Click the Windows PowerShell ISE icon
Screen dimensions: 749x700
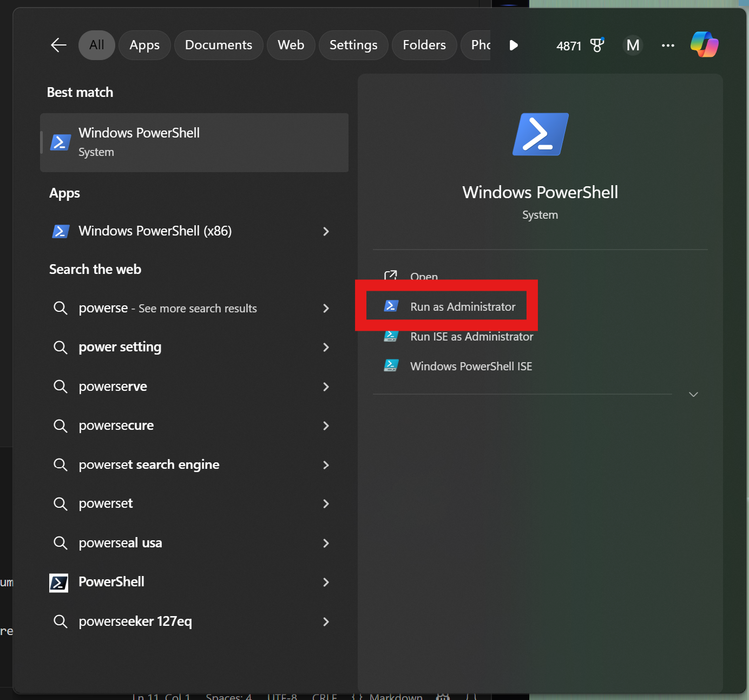coord(391,366)
